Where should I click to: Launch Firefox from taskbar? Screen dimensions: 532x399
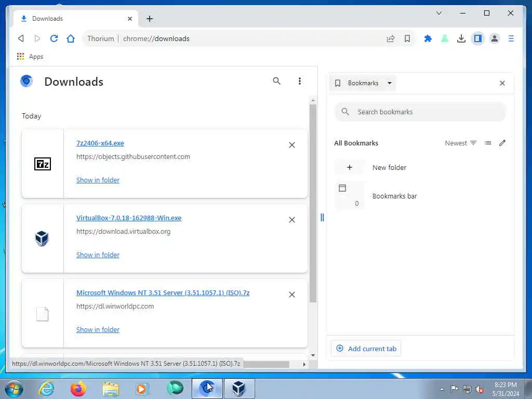click(x=78, y=389)
